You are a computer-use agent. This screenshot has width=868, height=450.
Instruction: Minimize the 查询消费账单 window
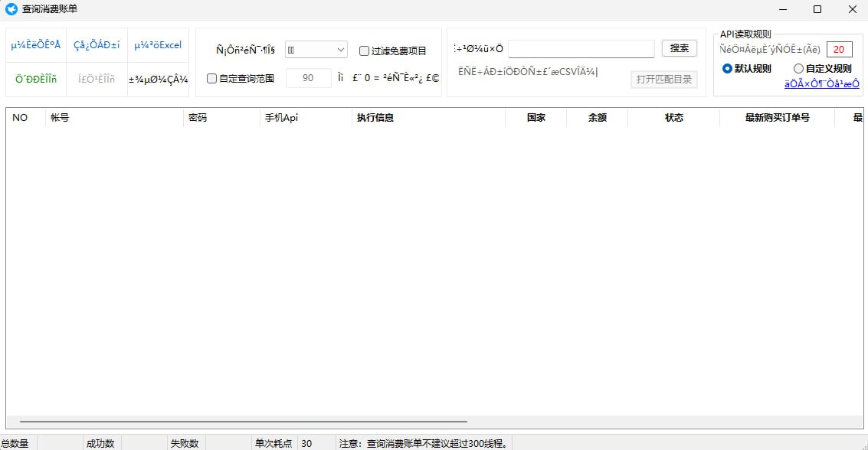tap(783, 9)
